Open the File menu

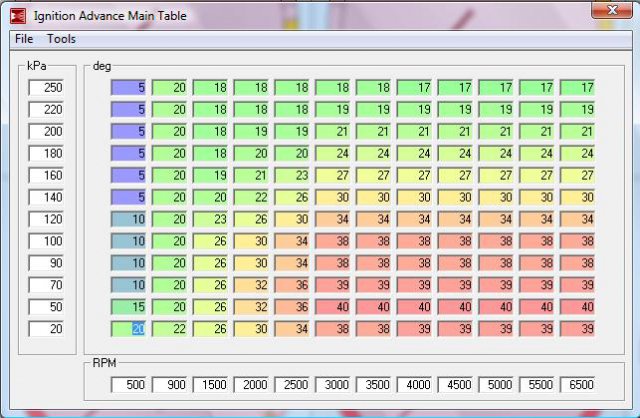(x=24, y=39)
